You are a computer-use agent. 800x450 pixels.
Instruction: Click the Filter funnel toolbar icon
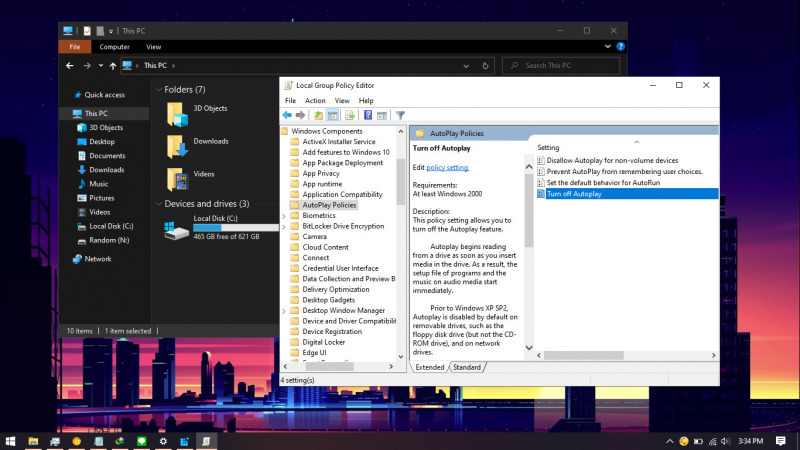tap(401, 115)
